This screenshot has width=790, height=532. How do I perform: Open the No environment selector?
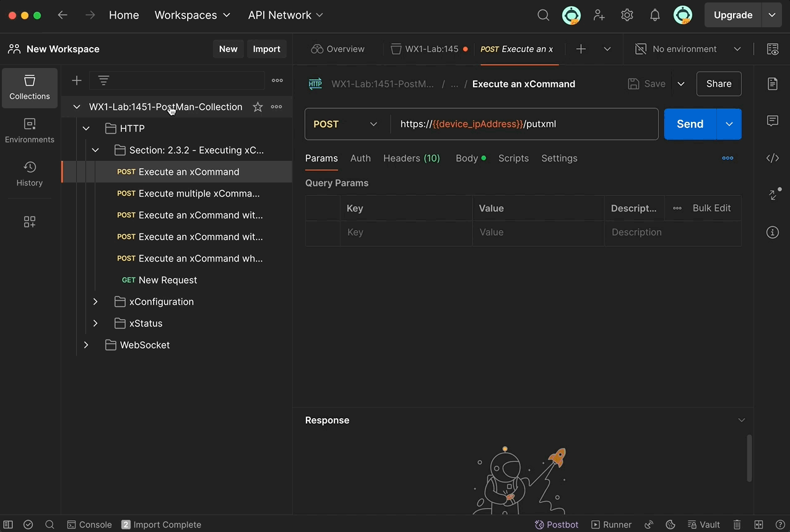coord(688,49)
